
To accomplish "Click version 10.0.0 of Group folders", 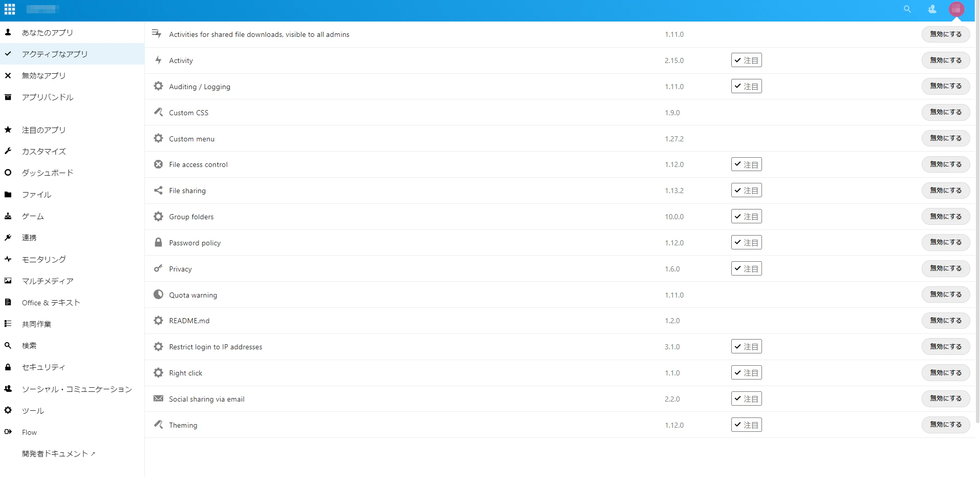I will click(674, 217).
